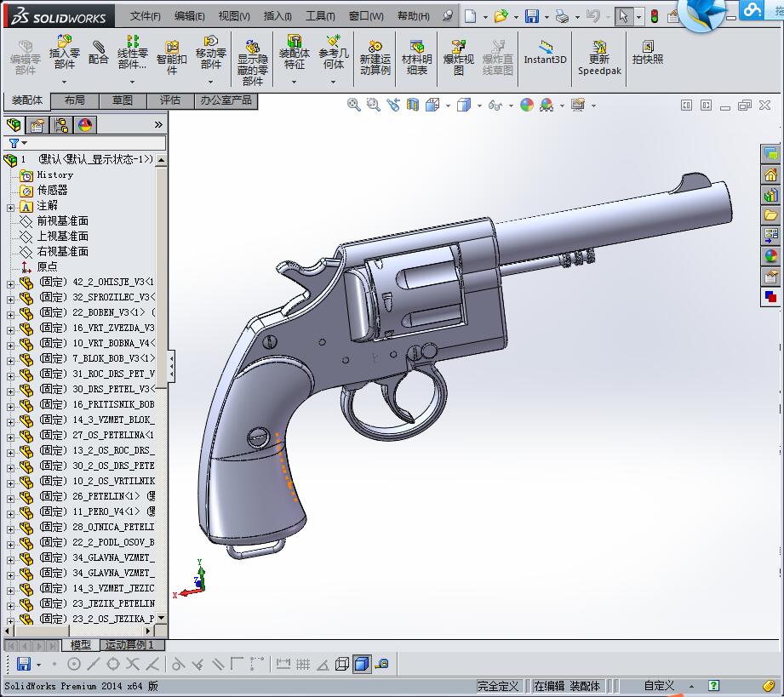Click the Rebuild traffic light icon
Screen dimensions: 784x697
pyautogui.click(x=654, y=16)
